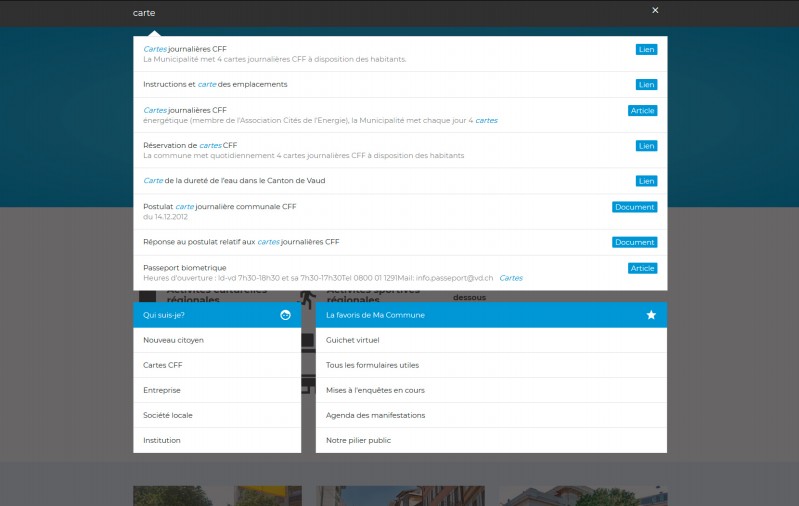The image size is (799, 506).
Task: Choose 'Entreprise' from Qui suis-je list
Action: point(162,390)
